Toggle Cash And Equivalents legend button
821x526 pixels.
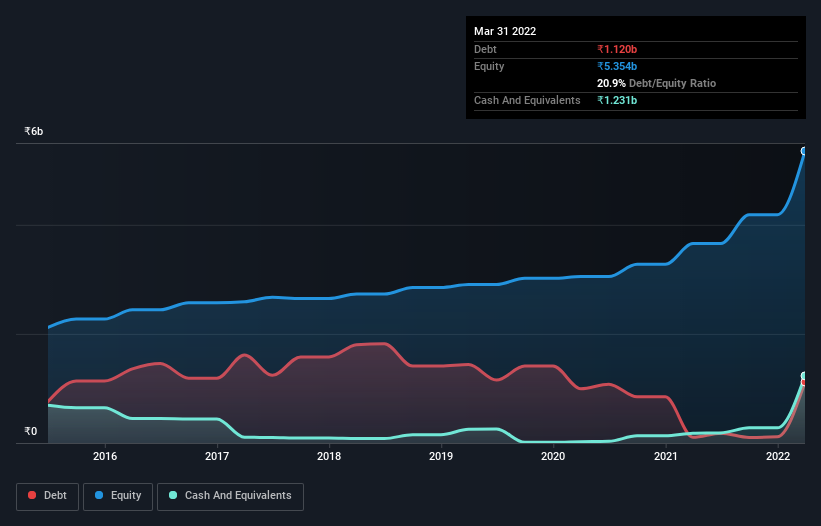pyautogui.click(x=230, y=496)
